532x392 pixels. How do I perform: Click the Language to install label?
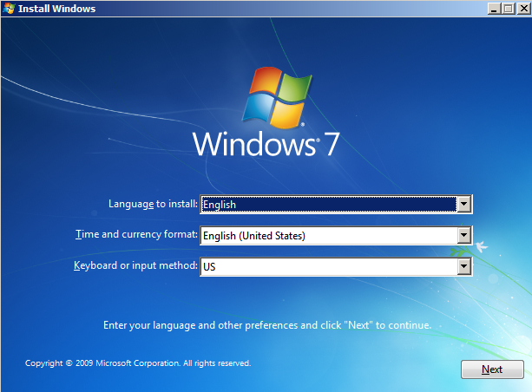[153, 204]
